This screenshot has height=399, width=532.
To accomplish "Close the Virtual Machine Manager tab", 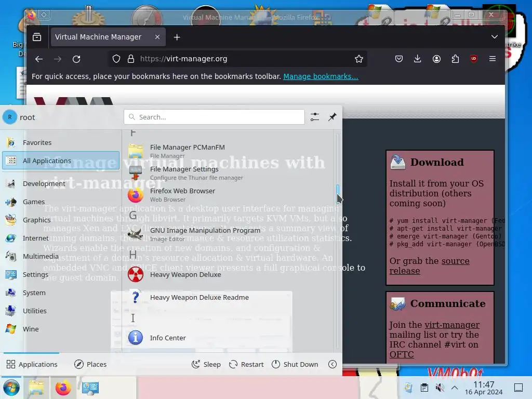I will tap(157, 37).
